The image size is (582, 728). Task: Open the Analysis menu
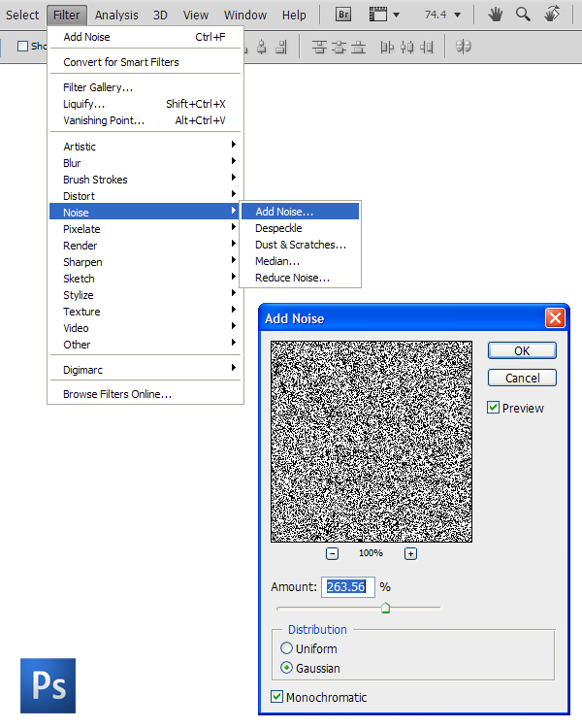pos(116,15)
